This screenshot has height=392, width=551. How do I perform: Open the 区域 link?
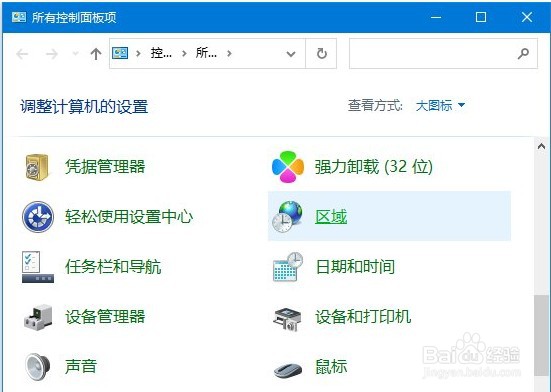point(331,216)
